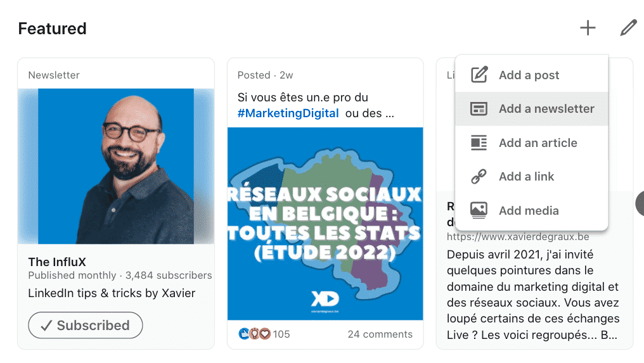Click the article icon in dropdown menu

479,143
